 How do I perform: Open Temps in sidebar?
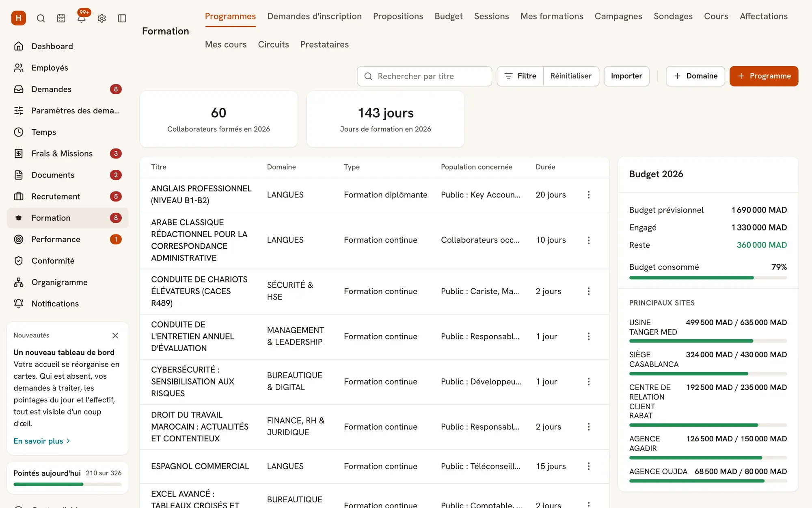(x=68, y=132)
